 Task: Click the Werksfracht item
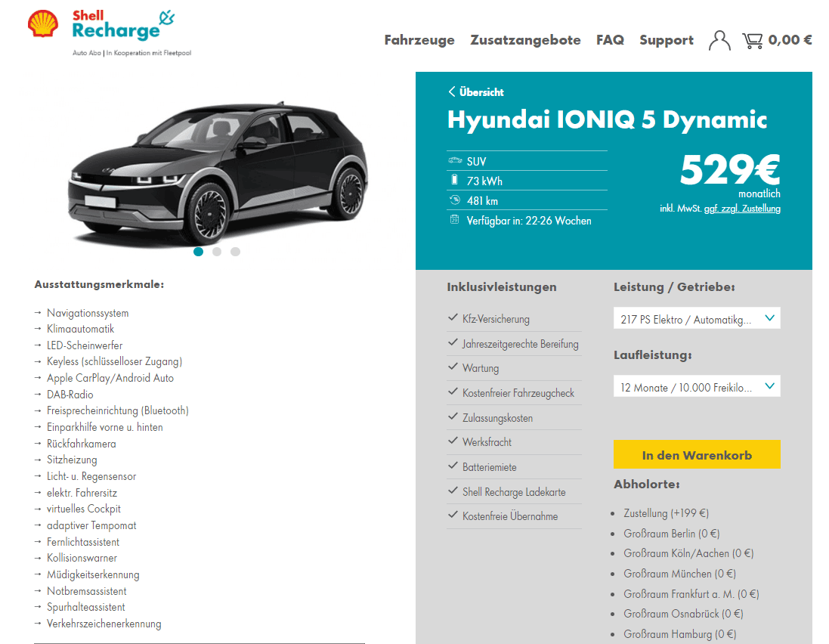tap(487, 442)
